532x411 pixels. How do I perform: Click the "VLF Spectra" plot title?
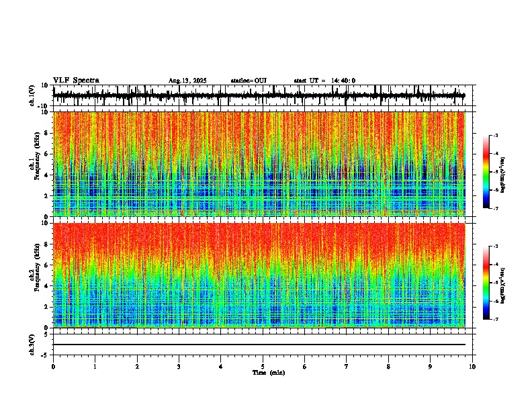[76, 80]
